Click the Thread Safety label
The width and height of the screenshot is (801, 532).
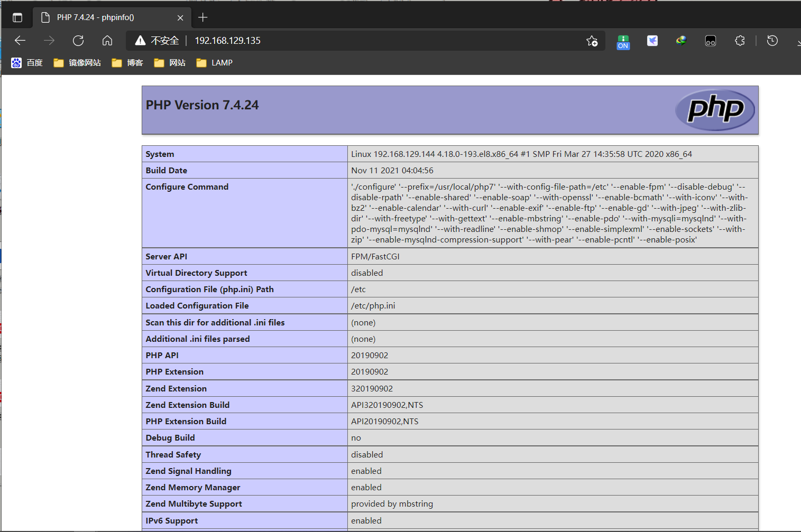coord(173,455)
